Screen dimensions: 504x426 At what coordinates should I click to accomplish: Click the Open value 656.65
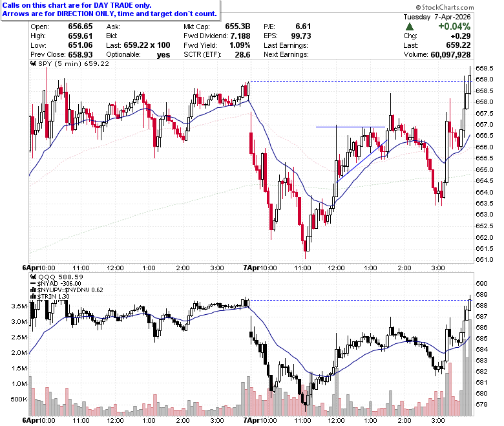tap(80, 27)
